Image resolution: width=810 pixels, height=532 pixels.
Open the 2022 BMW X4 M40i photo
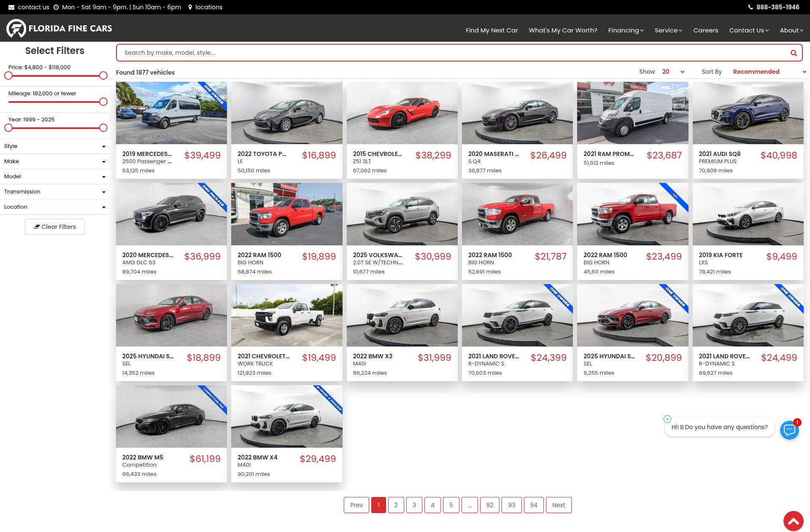[x=287, y=416]
